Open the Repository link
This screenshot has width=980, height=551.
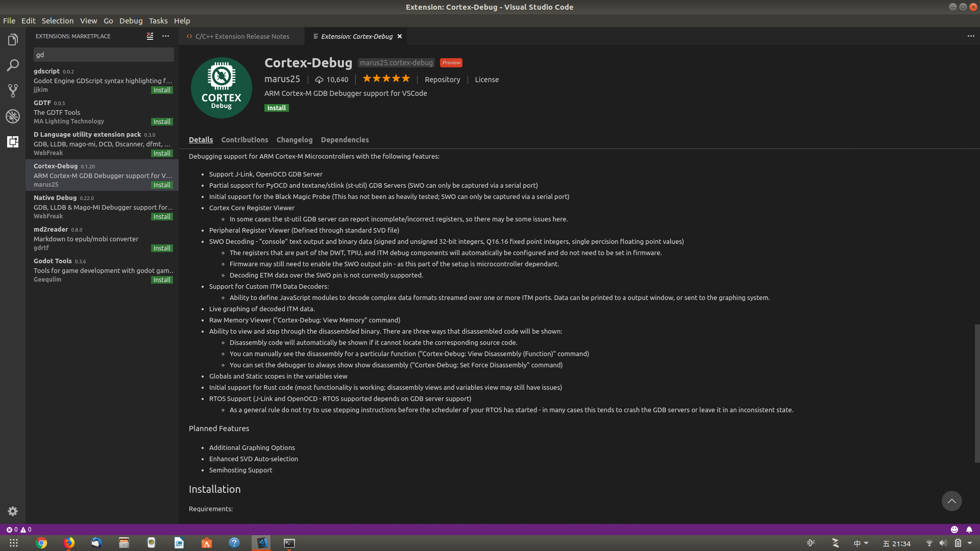coord(442,80)
